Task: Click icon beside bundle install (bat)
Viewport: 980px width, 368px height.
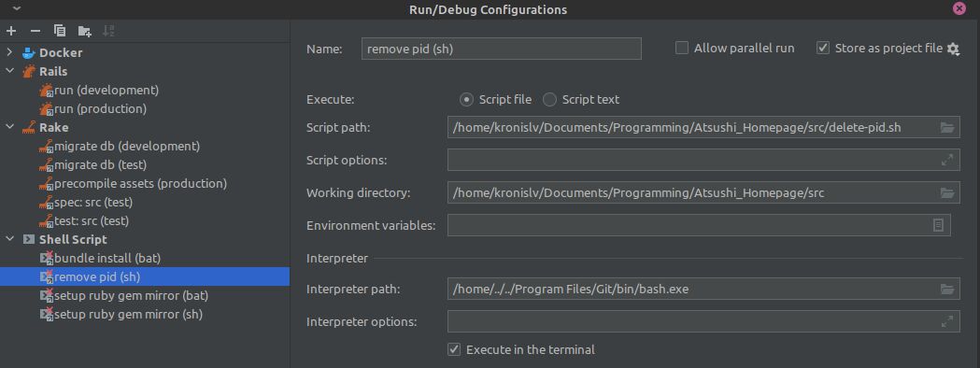Action: point(47,258)
